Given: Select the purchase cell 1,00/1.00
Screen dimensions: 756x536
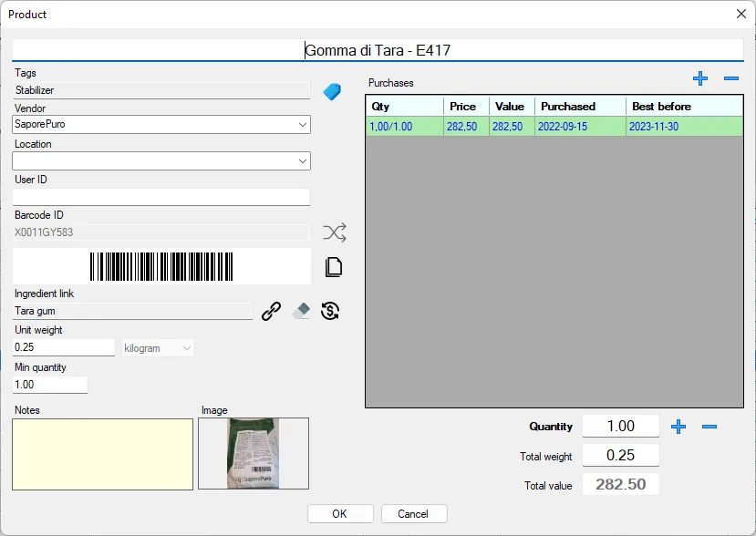Looking at the screenshot, I should [405, 127].
